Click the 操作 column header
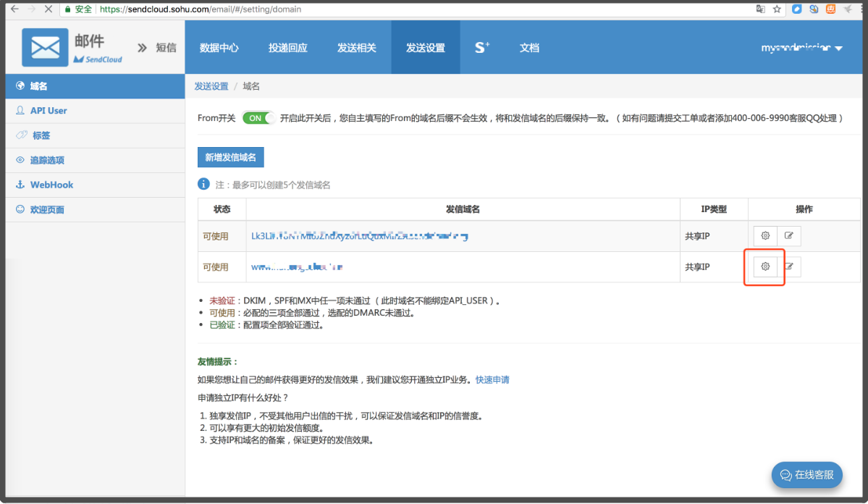The image size is (868, 504). coord(804,209)
